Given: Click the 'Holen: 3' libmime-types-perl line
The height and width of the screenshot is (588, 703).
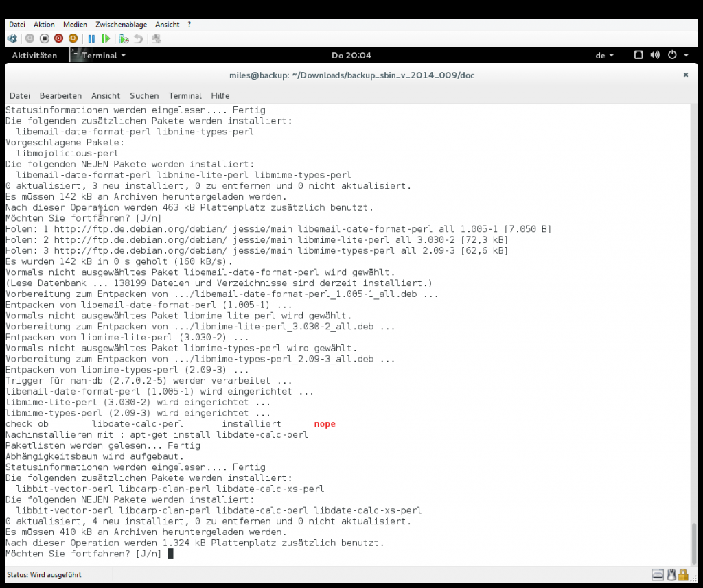Looking at the screenshot, I should [257, 250].
